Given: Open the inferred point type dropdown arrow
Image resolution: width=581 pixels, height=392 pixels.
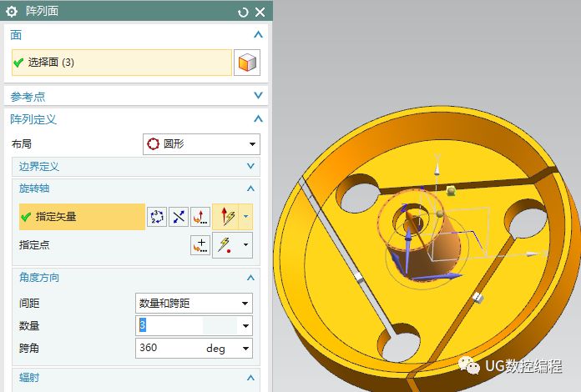Looking at the screenshot, I should (245, 245).
